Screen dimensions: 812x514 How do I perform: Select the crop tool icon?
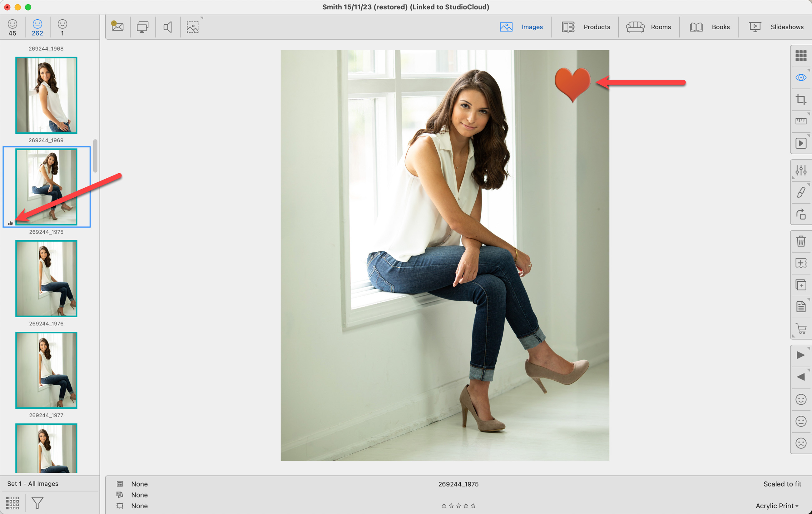(800, 100)
